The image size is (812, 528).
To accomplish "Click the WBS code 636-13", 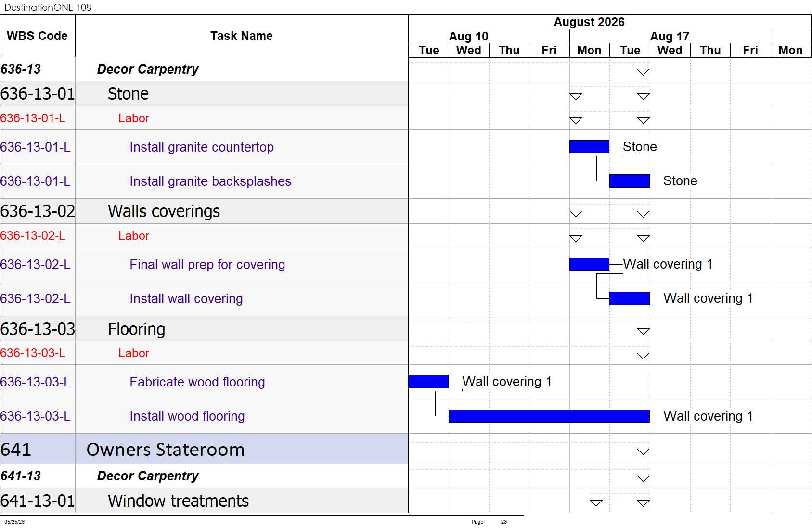I will [x=21, y=69].
